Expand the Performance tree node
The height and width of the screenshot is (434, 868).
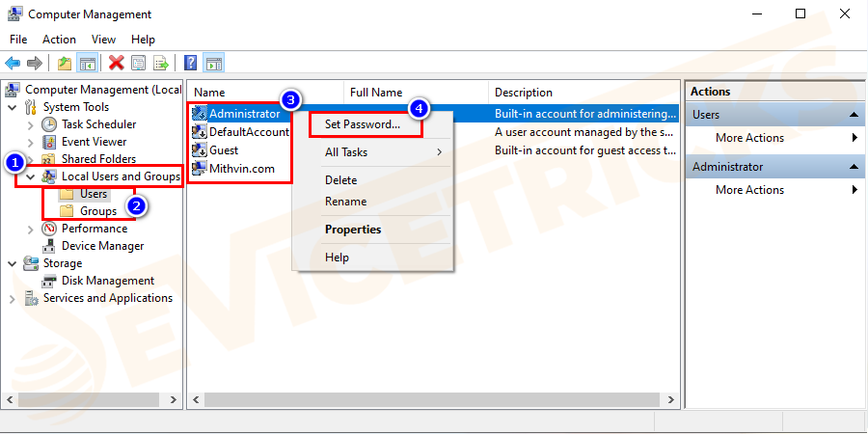tap(31, 230)
